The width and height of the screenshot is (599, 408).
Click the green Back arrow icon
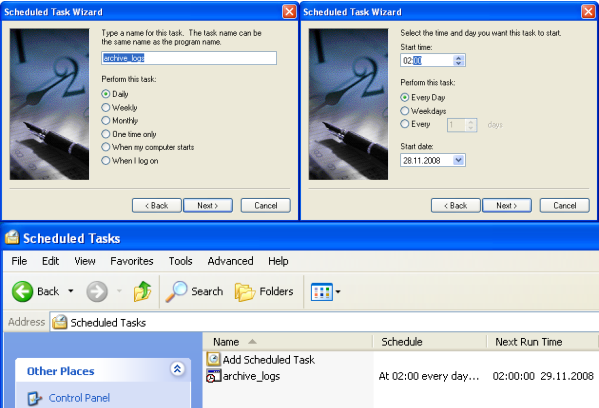coord(22,291)
